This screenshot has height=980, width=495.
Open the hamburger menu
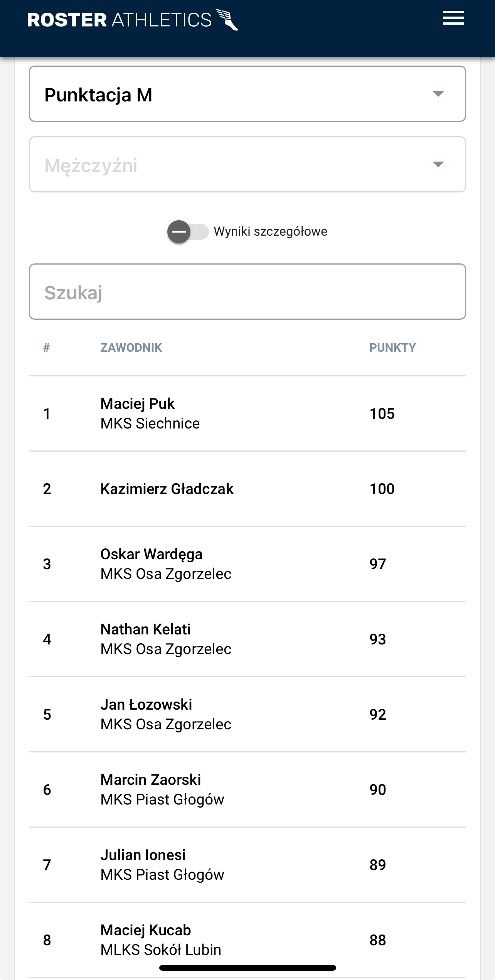[453, 19]
